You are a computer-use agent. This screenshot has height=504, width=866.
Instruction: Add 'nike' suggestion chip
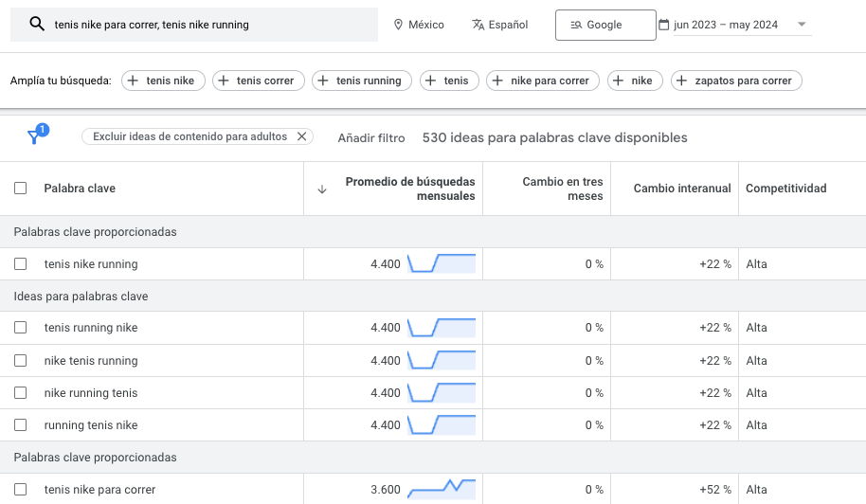635,81
